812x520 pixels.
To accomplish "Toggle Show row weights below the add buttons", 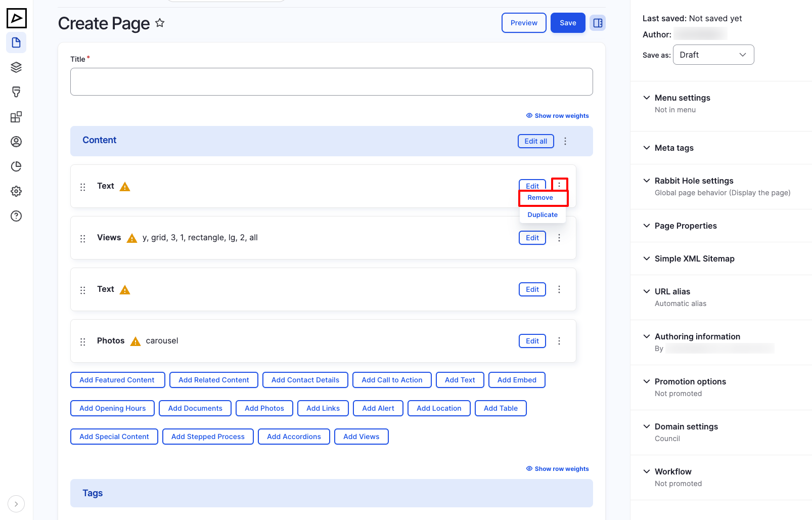I will click(x=558, y=468).
